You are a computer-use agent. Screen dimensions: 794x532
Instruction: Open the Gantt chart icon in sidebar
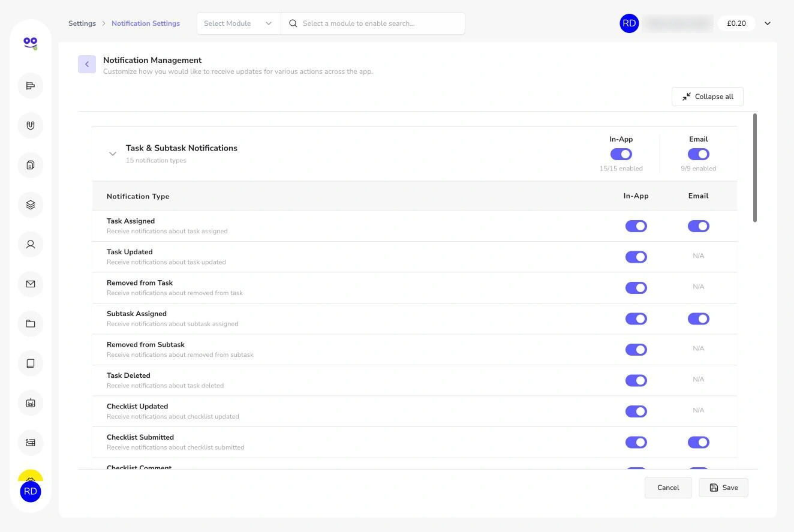tap(31, 86)
